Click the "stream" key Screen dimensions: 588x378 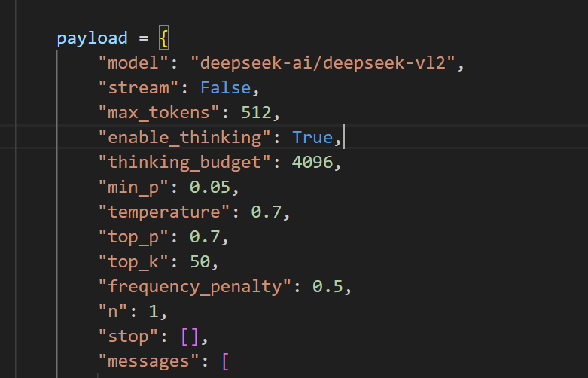pyautogui.click(x=139, y=88)
